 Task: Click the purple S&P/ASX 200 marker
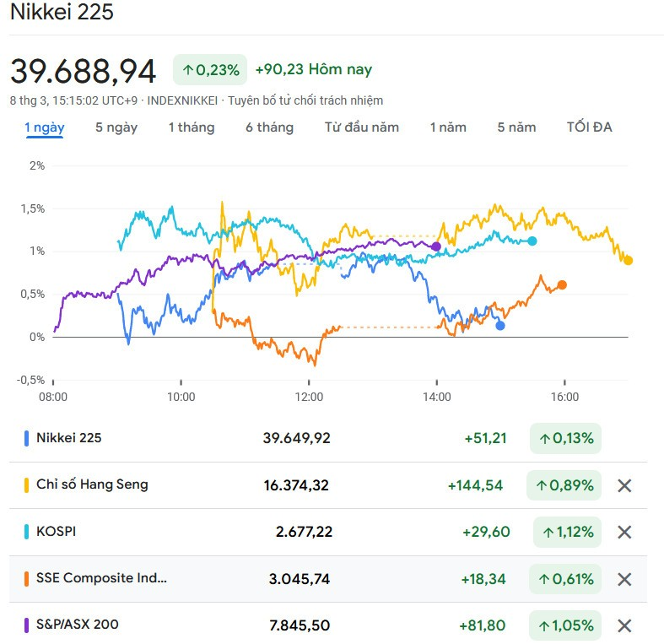click(27, 625)
